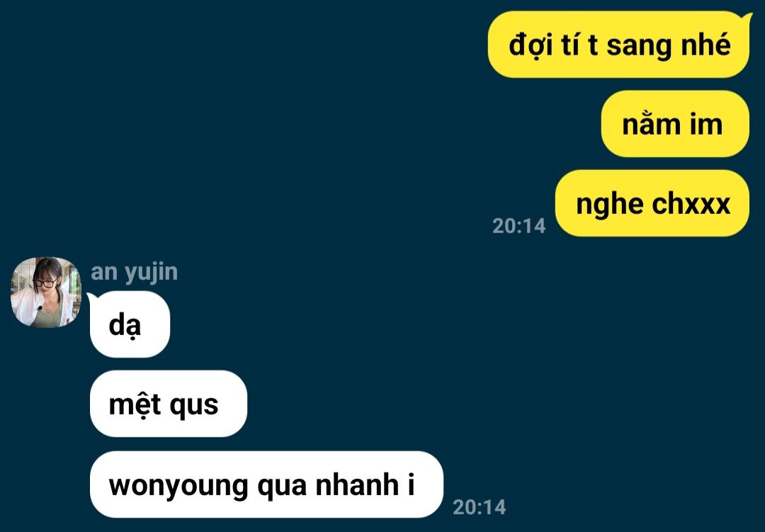Select the message 'đợi tí t sang nhé'
Viewport: 765px width, 532px height.
coord(619,45)
